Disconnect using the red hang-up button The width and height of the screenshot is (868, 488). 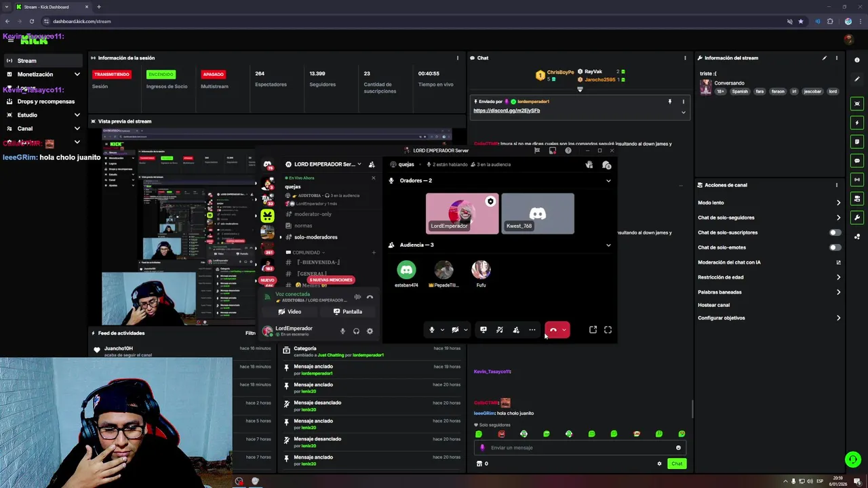pyautogui.click(x=553, y=330)
